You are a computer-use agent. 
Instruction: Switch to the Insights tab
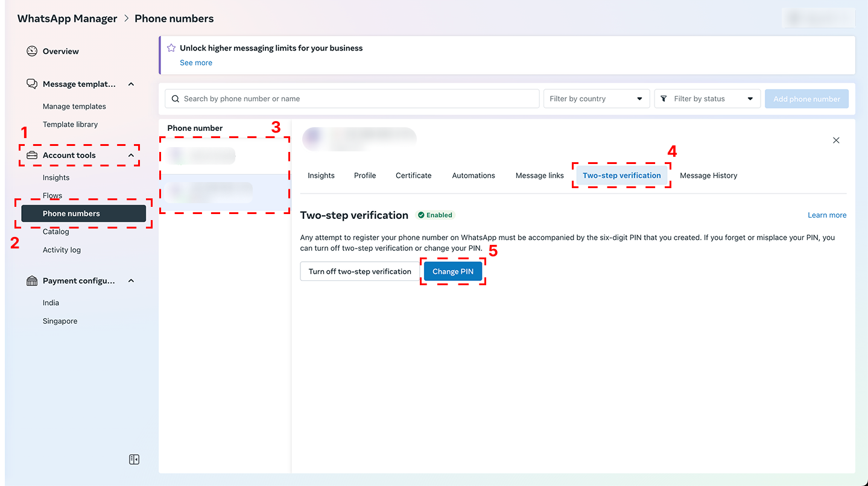(x=321, y=175)
